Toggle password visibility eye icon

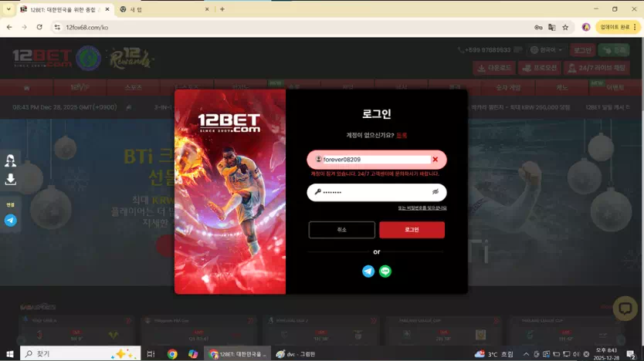436,191
